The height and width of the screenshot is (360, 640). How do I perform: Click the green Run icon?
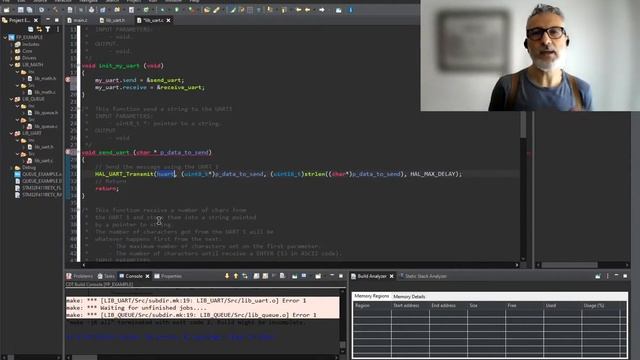177,10
